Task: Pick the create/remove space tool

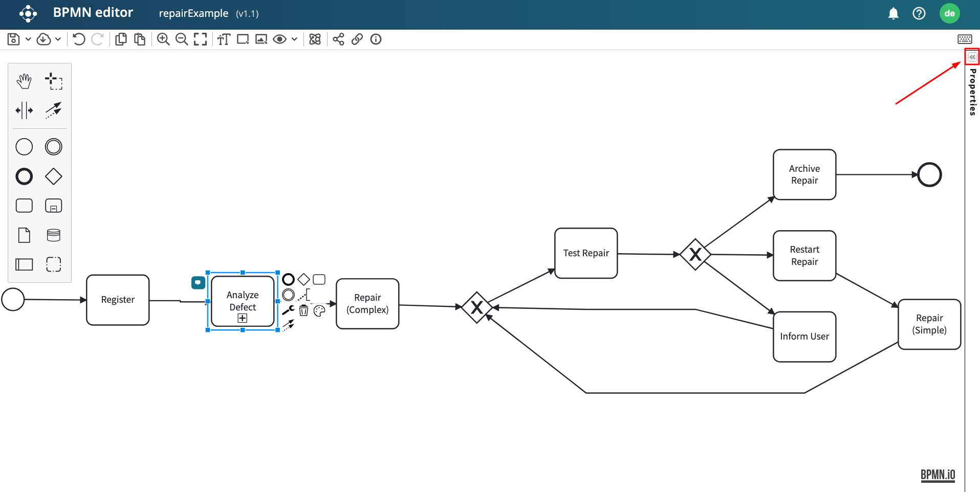Action: [x=24, y=110]
